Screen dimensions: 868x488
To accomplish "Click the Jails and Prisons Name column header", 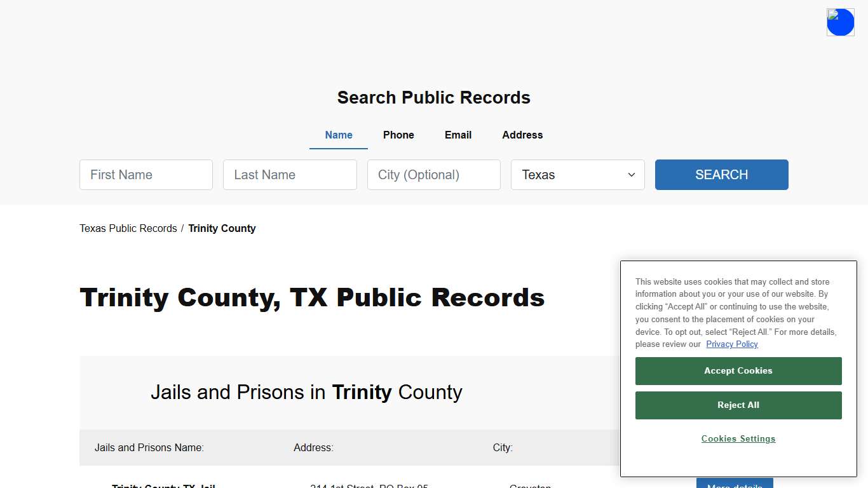I will pyautogui.click(x=149, y=447).
